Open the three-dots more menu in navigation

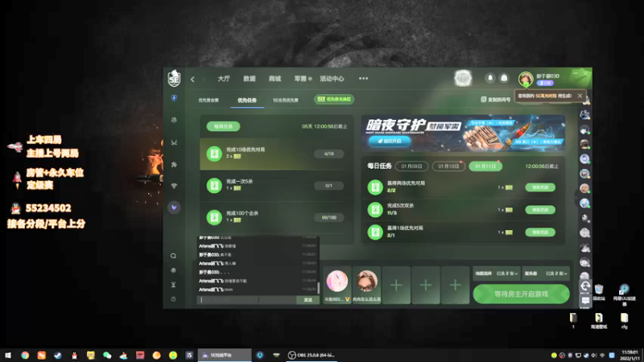[364, 78]
